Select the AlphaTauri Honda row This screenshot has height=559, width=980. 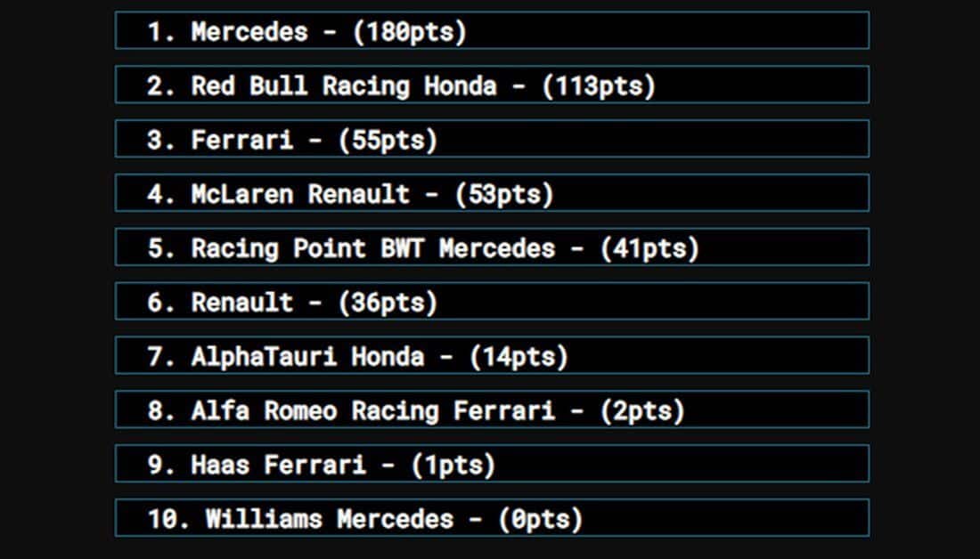[x=492, y=355]
